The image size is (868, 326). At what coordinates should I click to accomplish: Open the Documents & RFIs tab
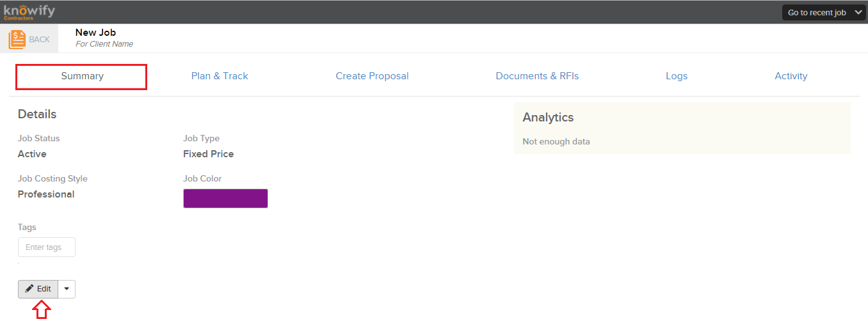(x=537, y=76)
